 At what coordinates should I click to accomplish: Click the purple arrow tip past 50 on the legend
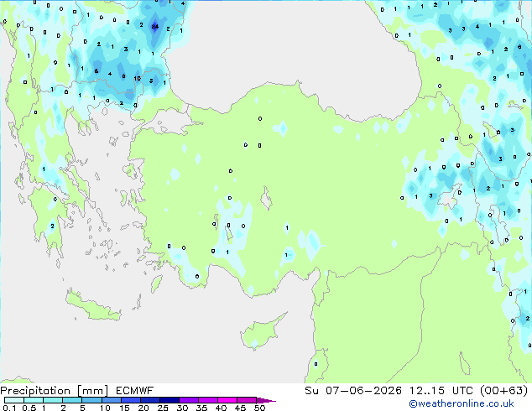(x=266, y=400)
